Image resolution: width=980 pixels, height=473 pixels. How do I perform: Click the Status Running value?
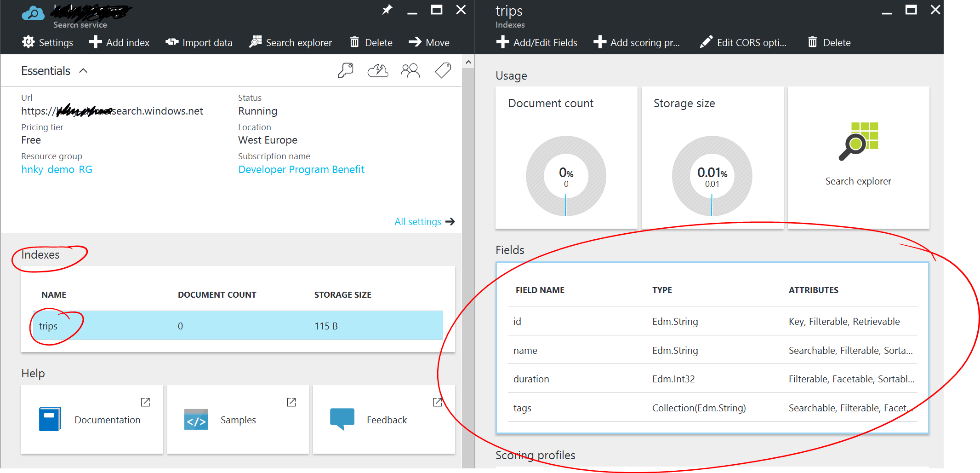(257, 111)
